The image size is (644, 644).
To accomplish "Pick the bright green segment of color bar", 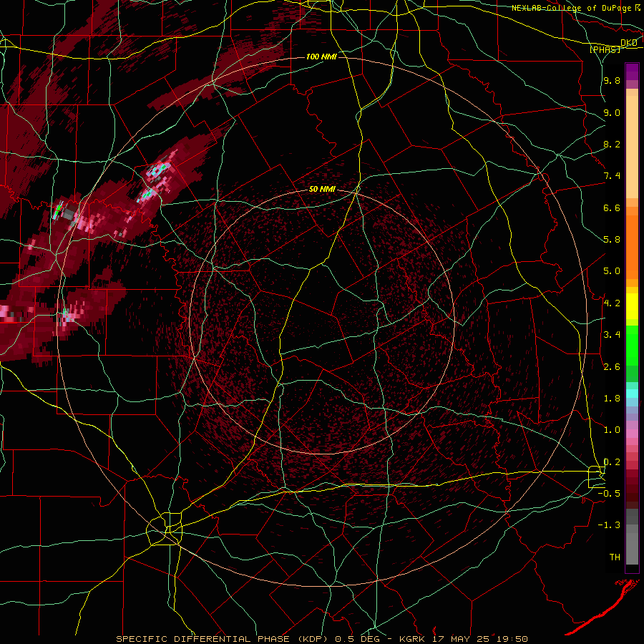I will [x=632, y=345].
